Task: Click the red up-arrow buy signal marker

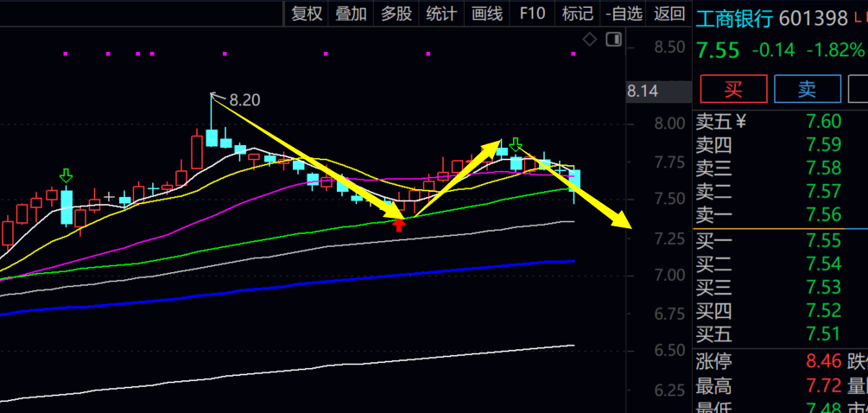Action: point(399,225)
